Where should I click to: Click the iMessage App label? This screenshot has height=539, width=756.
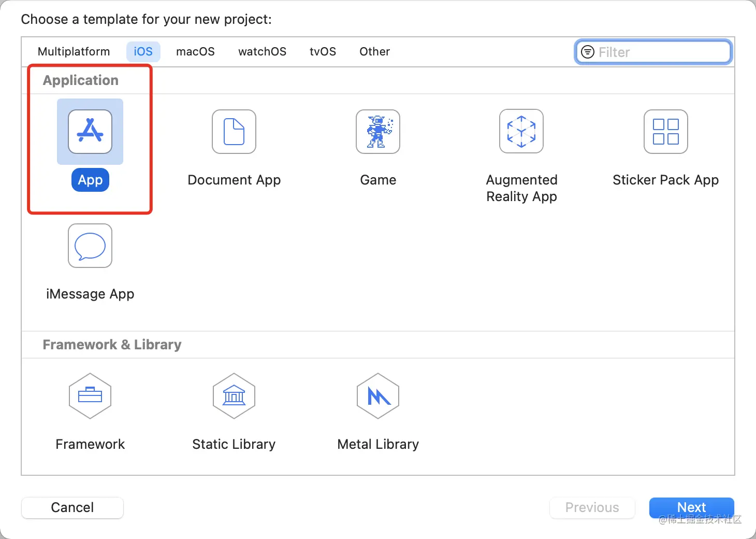pyautogui.click(x=90, y=294)
